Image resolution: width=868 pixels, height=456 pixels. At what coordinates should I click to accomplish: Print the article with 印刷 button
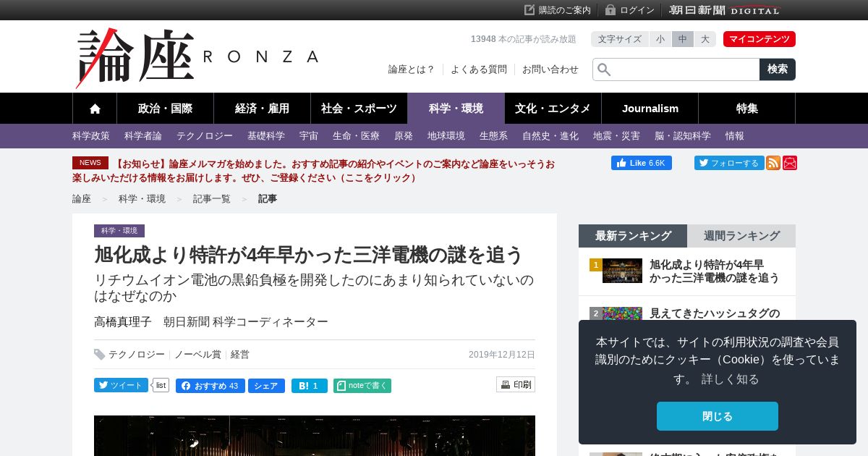516,384
